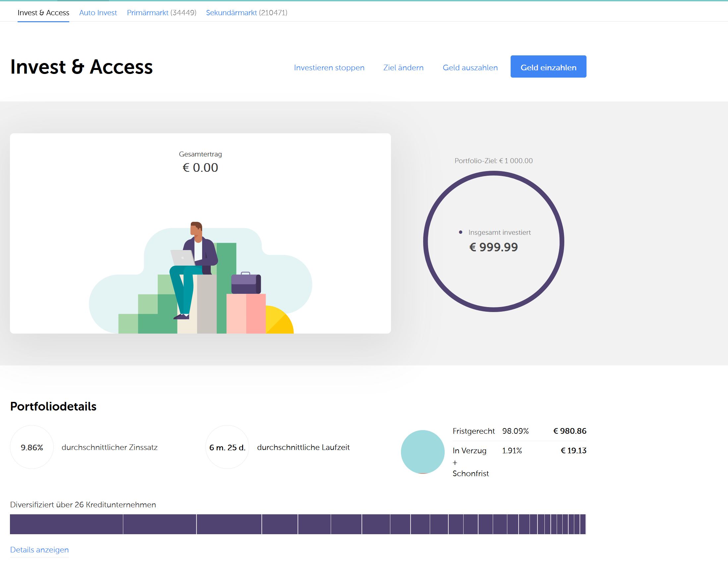Click the Fristgerecht € 980.86 amount
Viewport: 728px width, 573px height.
tap(570, 431)
